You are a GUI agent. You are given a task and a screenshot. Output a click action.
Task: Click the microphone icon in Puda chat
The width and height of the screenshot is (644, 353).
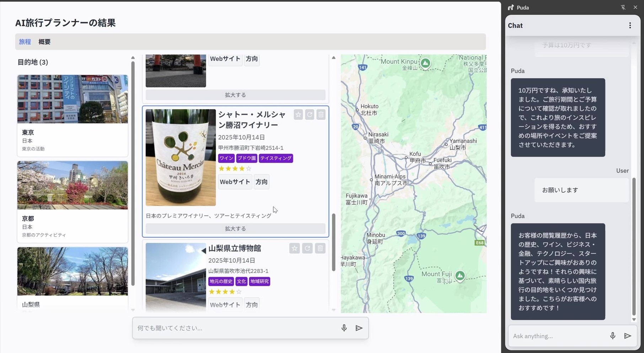(x=612, y=336)
